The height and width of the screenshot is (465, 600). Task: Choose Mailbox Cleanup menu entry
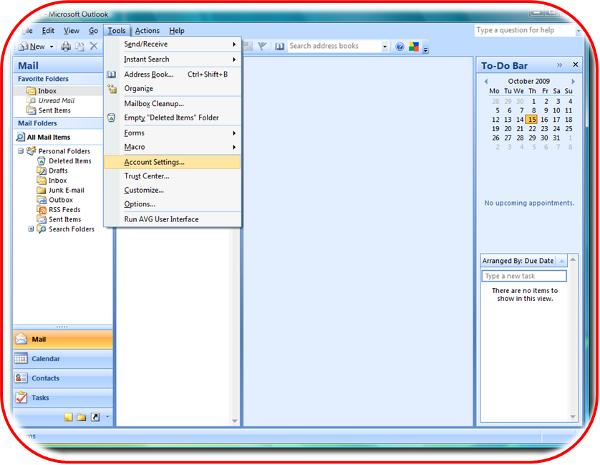[x=173, y=104]
